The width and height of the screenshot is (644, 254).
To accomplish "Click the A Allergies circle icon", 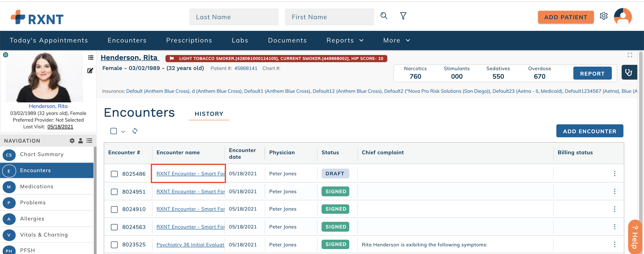I will coord(9,219).
